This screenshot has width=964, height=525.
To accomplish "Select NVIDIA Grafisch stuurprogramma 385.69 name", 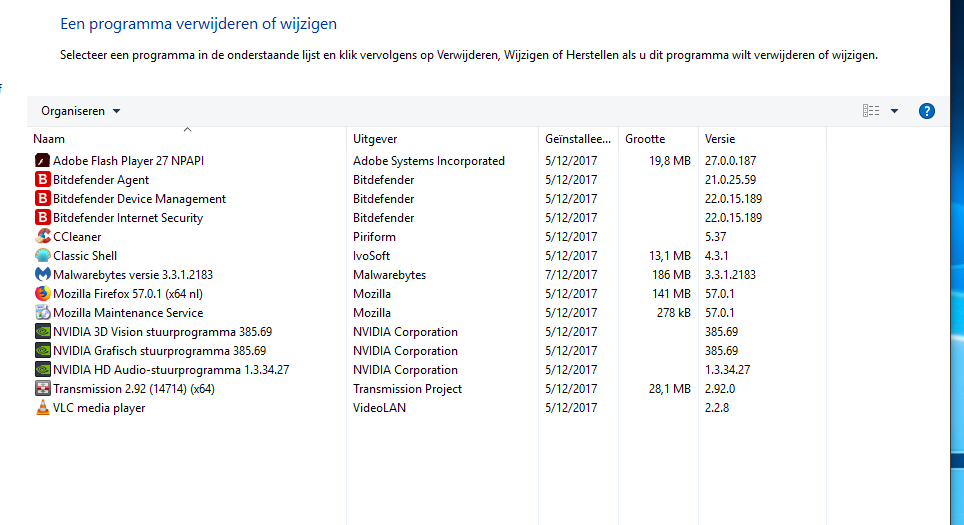I will [160, 352].
